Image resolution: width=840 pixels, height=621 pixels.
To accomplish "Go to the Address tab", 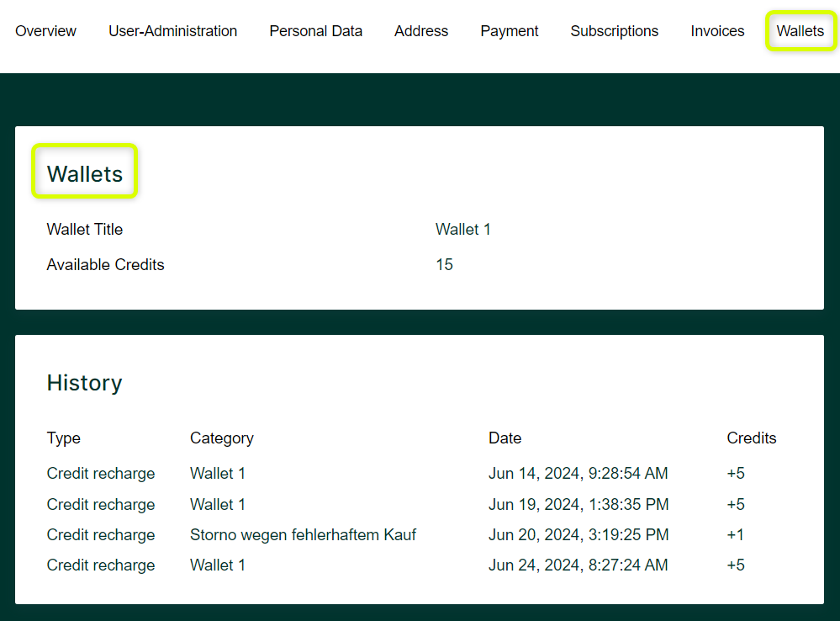I will [421, 31].
